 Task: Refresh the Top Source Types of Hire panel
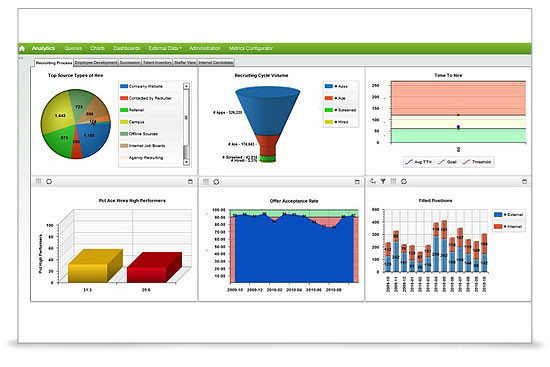coord(49,181)
